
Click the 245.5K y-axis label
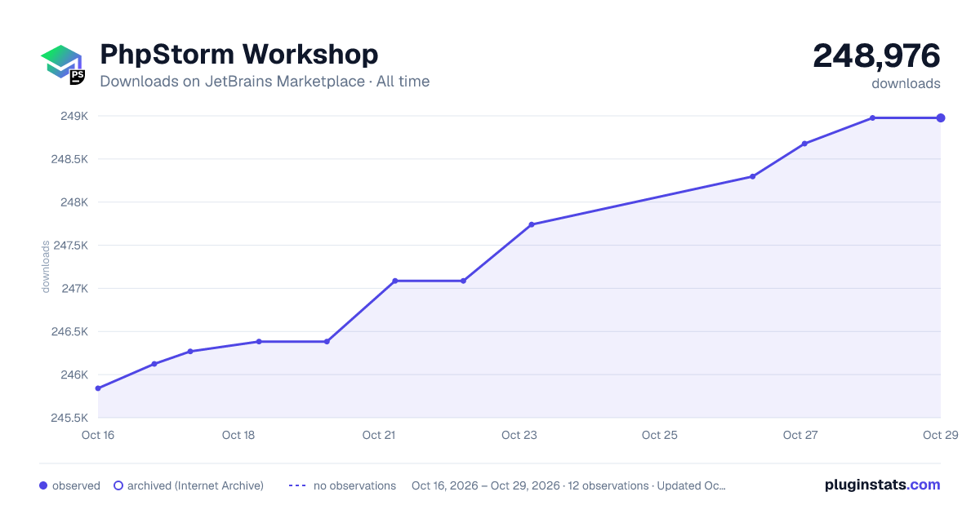(x=69, y=419)
